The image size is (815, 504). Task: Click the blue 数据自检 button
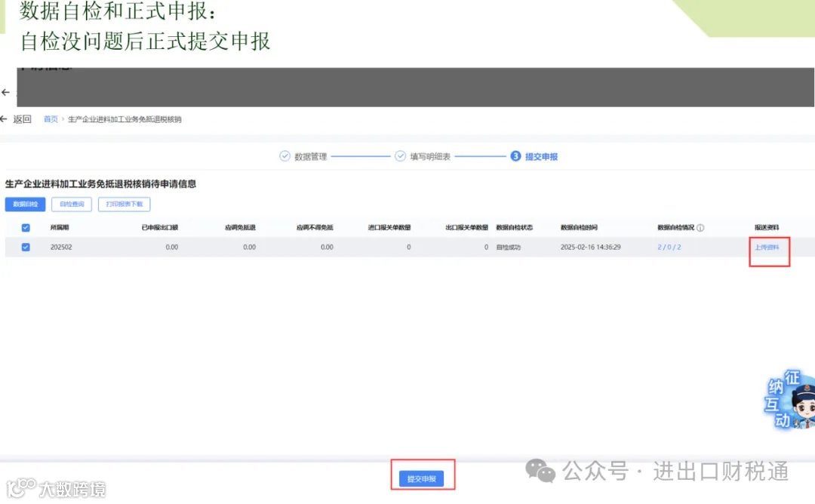click(x=26, y=204)
